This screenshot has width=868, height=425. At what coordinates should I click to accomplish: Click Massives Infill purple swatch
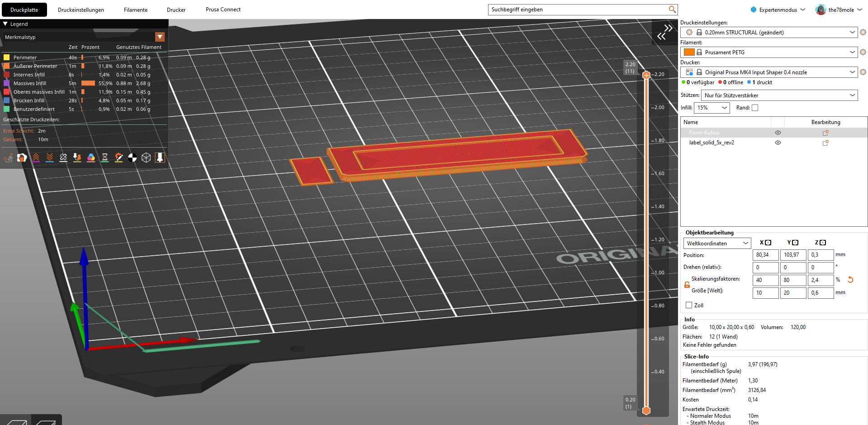(7, 83)
